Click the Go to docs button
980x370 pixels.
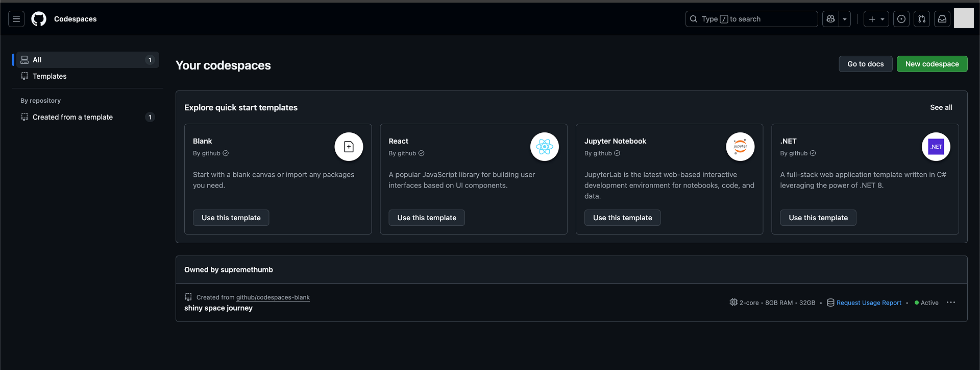(865, 64)
